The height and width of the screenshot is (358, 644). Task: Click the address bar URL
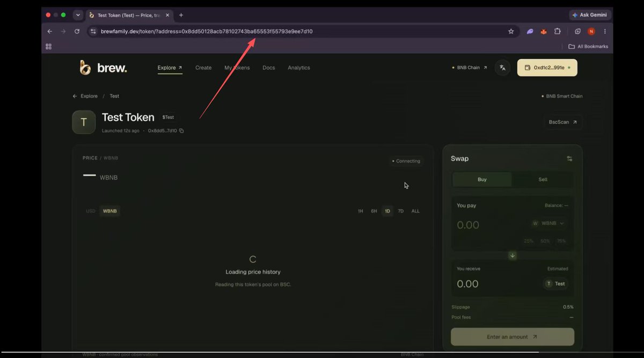click(207, 32)
